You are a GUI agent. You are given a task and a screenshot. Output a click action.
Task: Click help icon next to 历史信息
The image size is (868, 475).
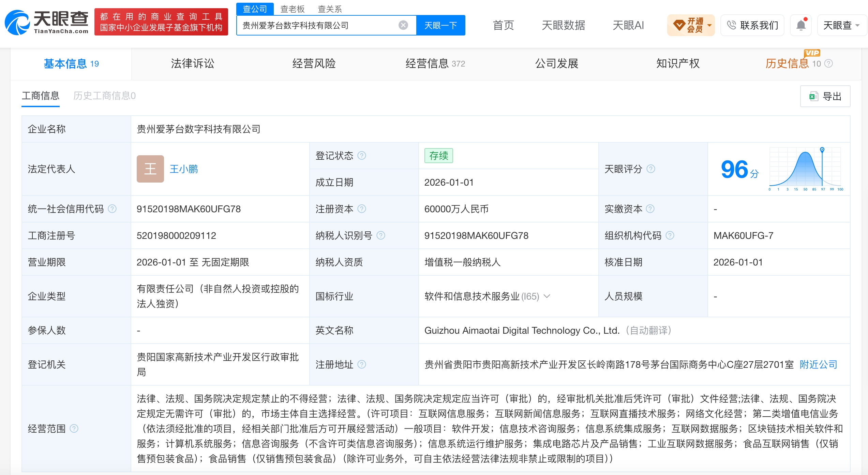point(828,64)
